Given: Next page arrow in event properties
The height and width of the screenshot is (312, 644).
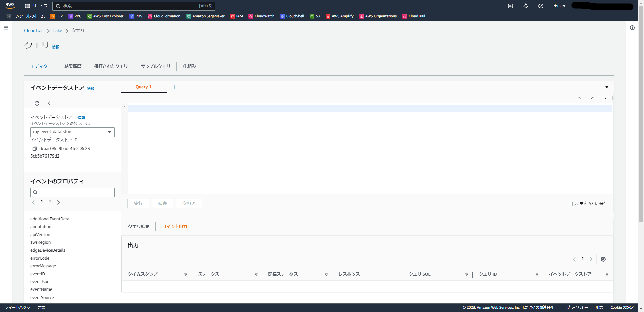Looking at the screenshot, I should pos(58,202).
